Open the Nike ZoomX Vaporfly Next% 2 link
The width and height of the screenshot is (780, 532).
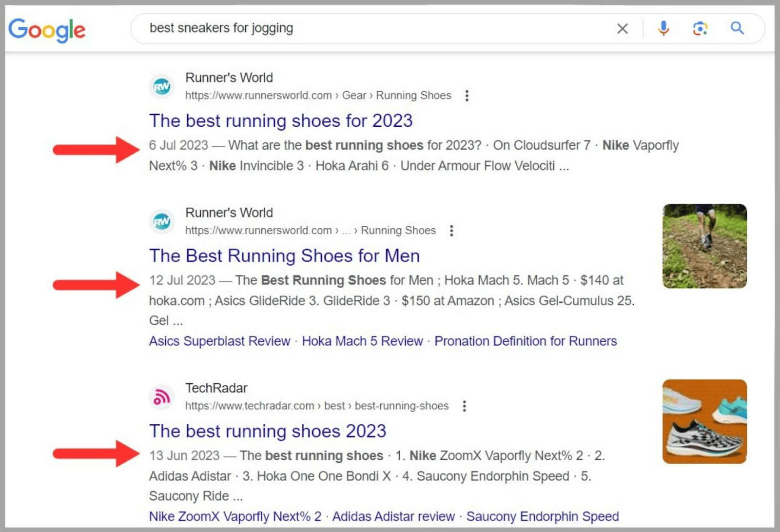[234, 516]
